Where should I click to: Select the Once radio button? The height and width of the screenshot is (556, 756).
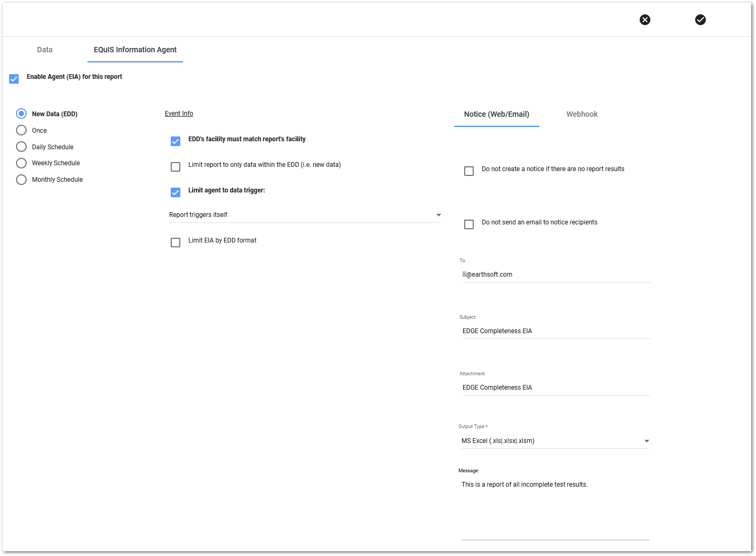tap(21, 130)
